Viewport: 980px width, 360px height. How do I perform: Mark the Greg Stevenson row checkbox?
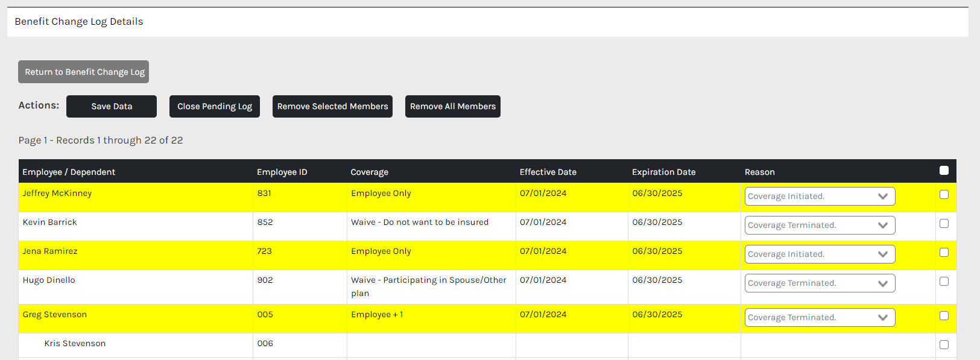944,316
